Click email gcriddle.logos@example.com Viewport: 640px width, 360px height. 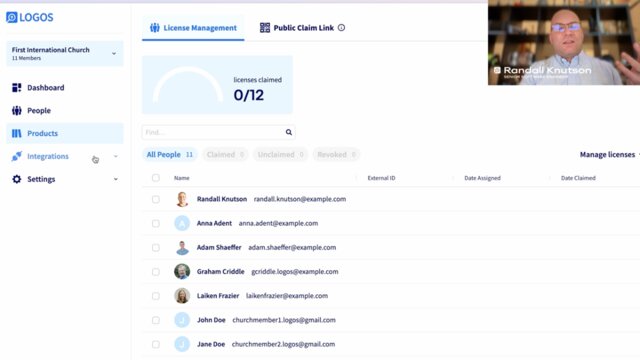(295, 271)
